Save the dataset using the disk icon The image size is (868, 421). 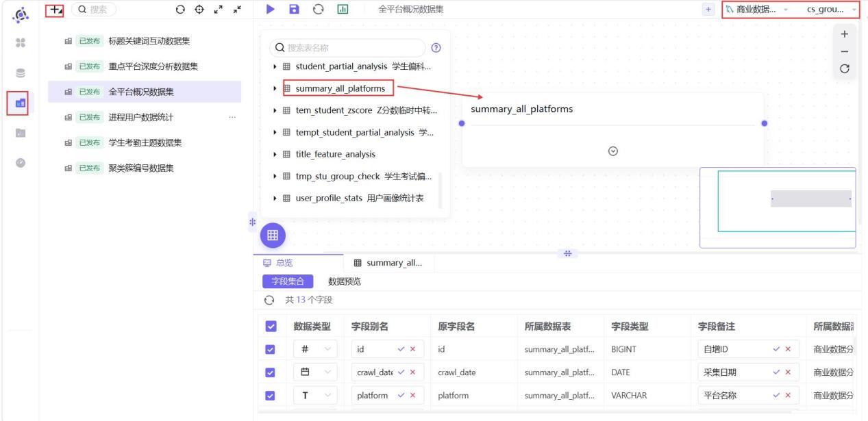pos(294,10)
